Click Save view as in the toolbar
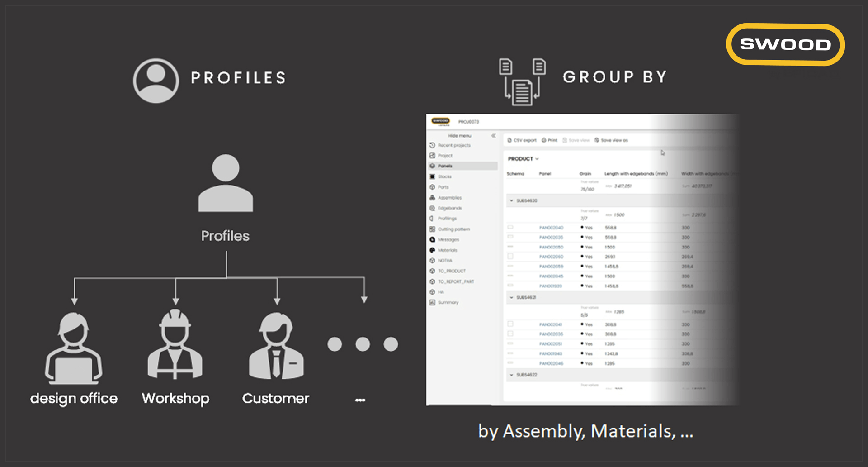The width and height of the screenshot is (868, 467). click(611, 140)
